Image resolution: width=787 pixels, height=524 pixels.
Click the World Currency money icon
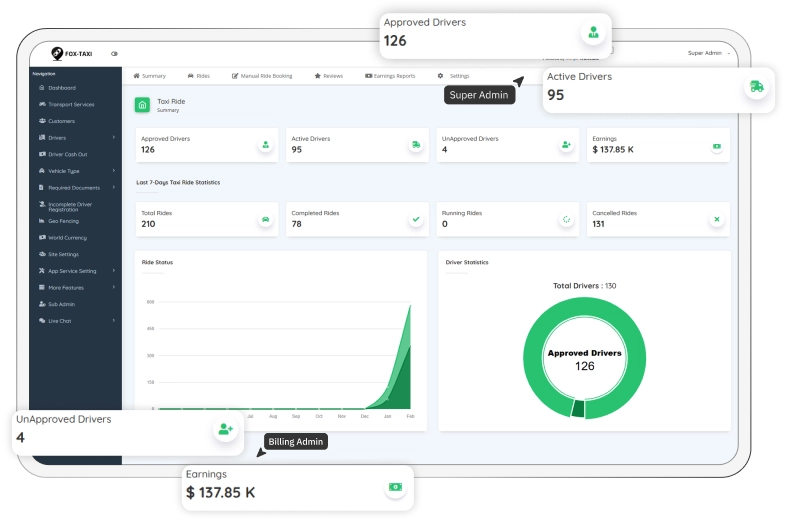click(x=42, y=237)
